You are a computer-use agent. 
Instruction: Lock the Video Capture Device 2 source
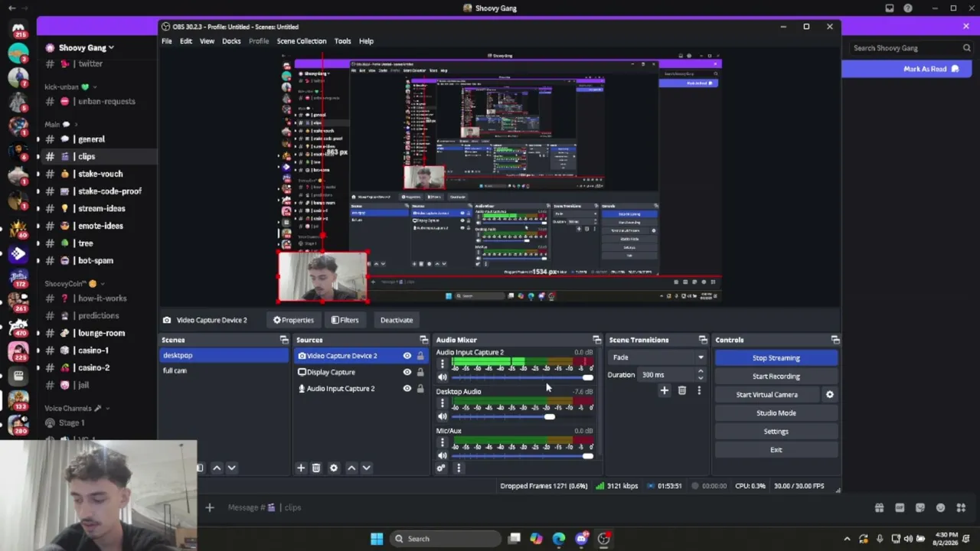420,356
